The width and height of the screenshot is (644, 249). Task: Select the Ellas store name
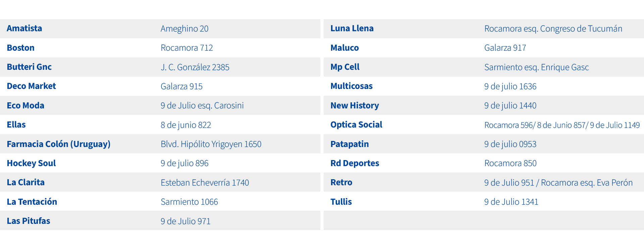[16, 125]
